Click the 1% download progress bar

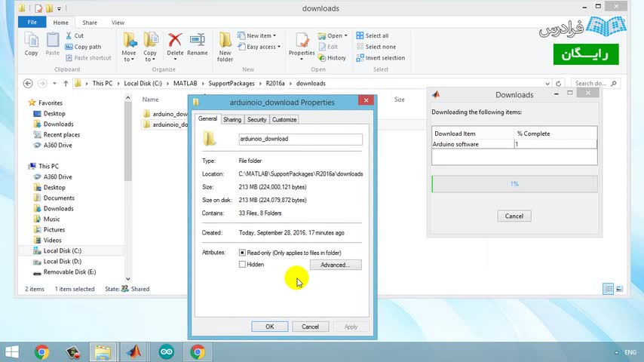(x=514, y=184)
